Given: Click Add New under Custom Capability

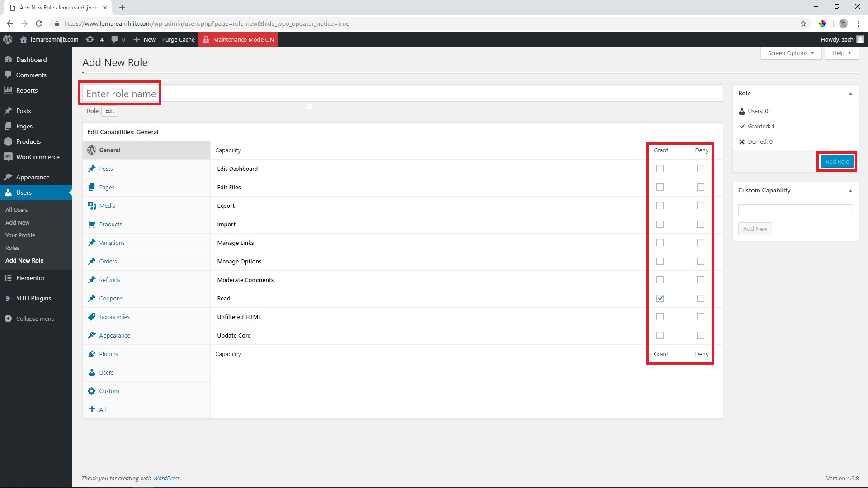Looking at the screenshot, I should pyautogui.click(x=755, y=229).
